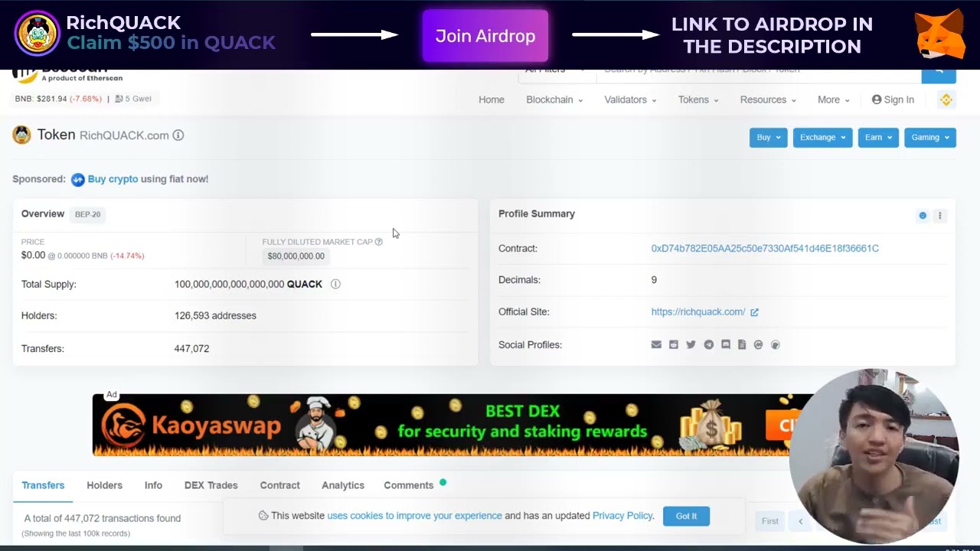Click the 126,593 addresses holders value
980x551 pixels.
point(215,315)
